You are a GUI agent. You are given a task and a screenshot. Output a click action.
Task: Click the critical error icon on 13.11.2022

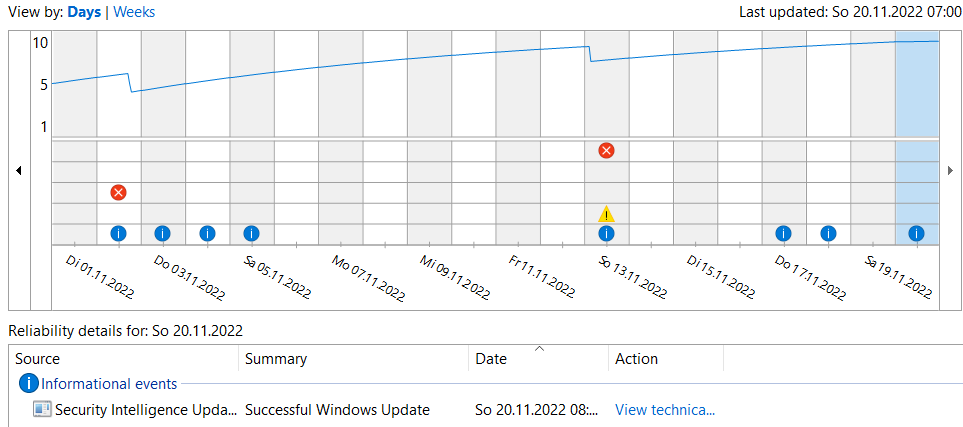[606, 151]
